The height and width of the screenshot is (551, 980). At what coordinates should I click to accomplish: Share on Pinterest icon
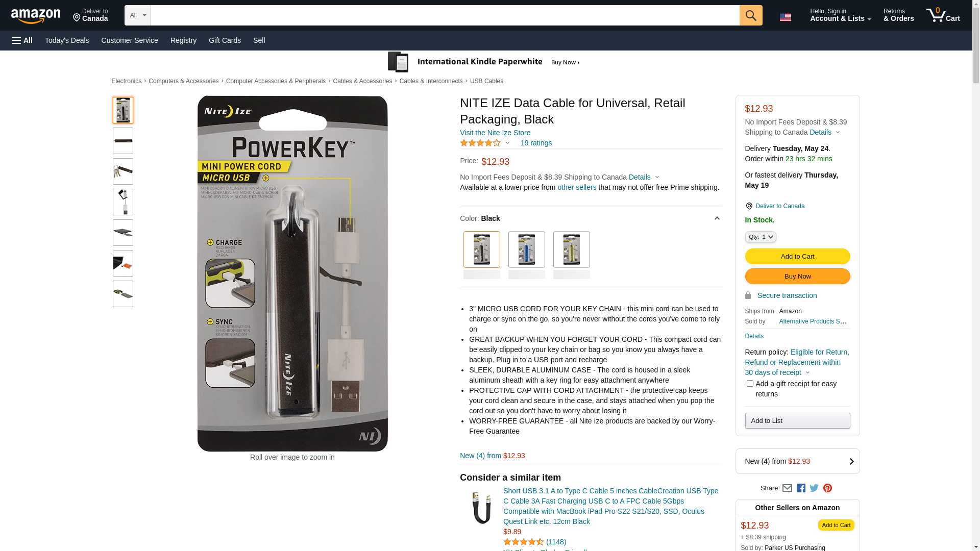[x=827, y=488]
